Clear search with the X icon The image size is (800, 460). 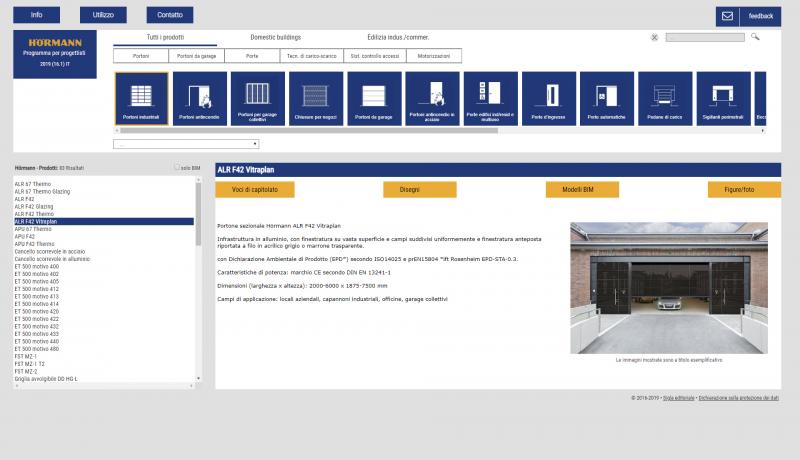point(654,37)
